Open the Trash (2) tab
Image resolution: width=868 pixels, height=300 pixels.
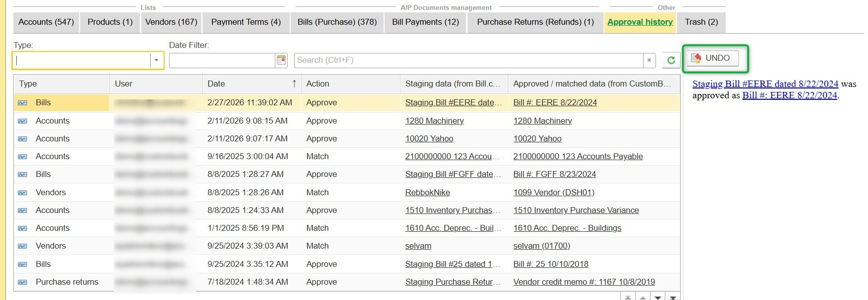[x=701, y=22]
